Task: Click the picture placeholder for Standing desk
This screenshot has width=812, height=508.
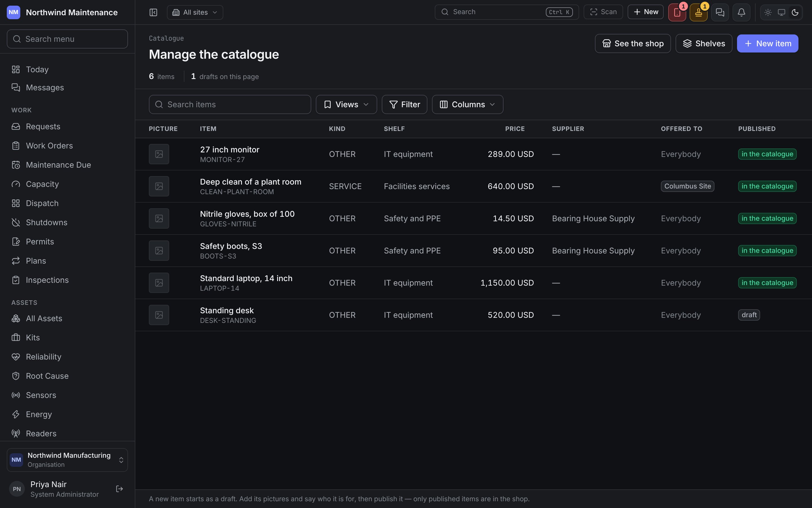Action: [x=159, y=315]
